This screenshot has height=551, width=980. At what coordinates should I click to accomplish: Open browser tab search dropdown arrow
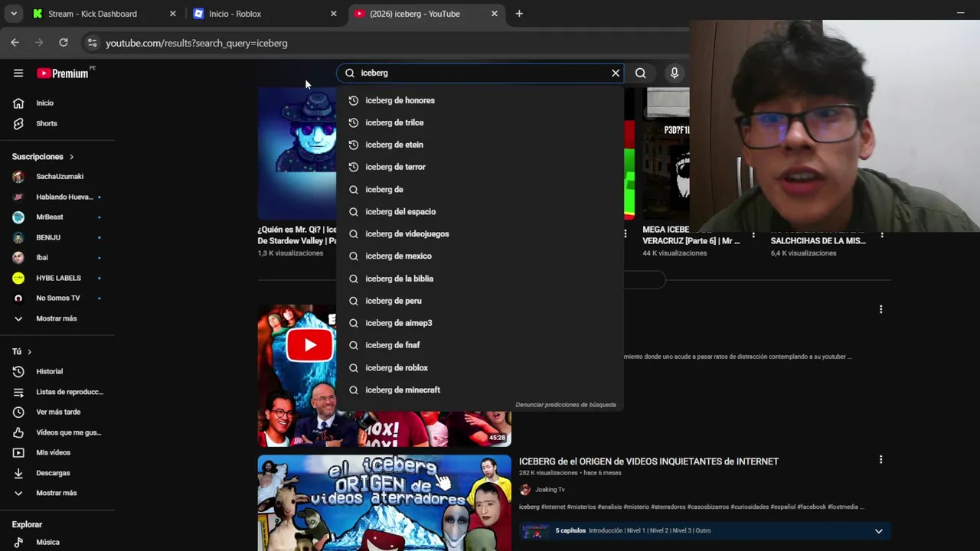click(x=14, y=14)
